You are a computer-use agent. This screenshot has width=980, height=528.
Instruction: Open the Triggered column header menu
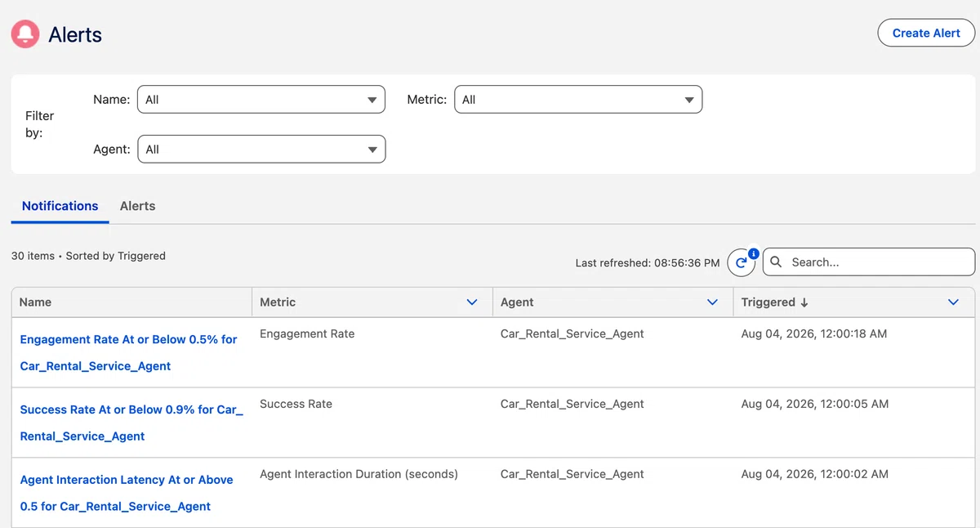[953, 302]
